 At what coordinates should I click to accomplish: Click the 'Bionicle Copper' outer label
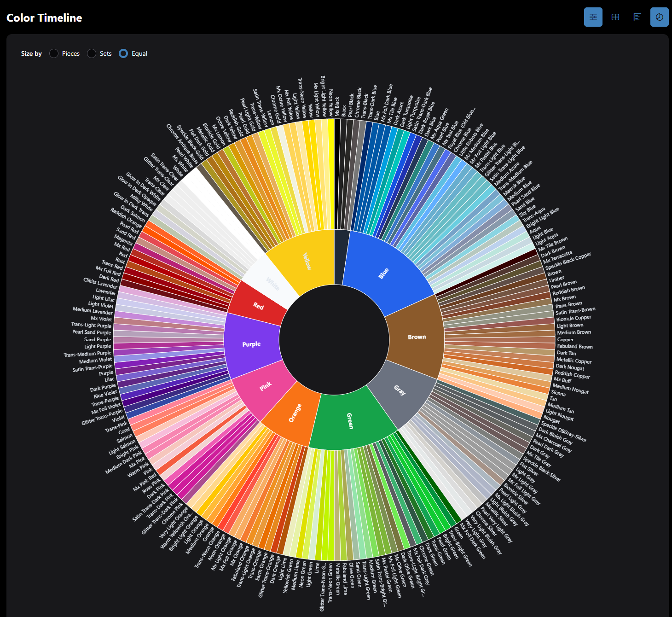574,318
